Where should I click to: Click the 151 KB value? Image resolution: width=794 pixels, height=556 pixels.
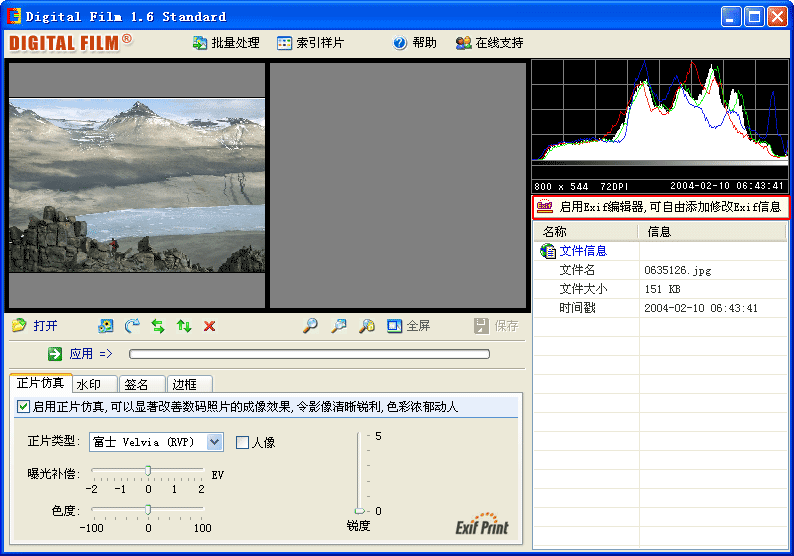point(662,289)
